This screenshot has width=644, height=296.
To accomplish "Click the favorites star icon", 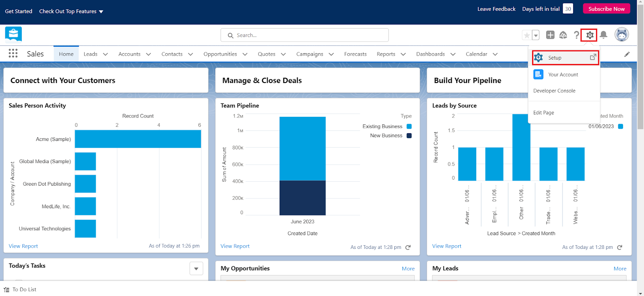I will coord(526,35).
